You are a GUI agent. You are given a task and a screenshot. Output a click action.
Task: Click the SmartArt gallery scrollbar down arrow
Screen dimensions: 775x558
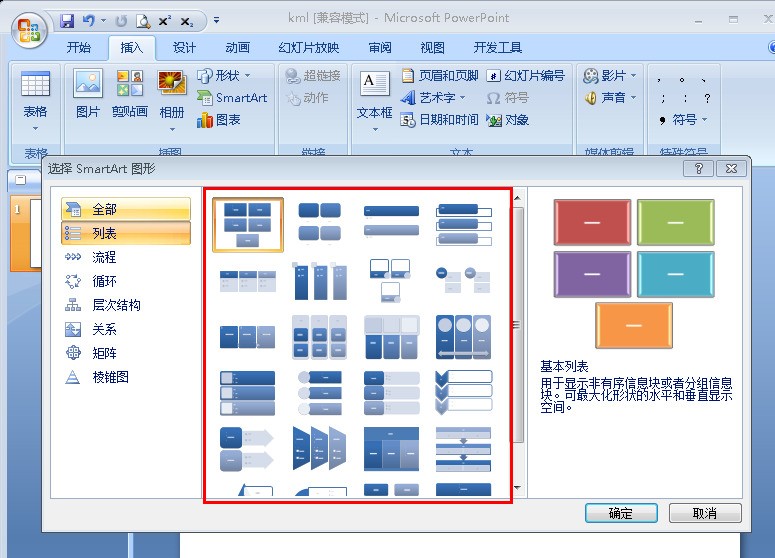pos(517,488)
